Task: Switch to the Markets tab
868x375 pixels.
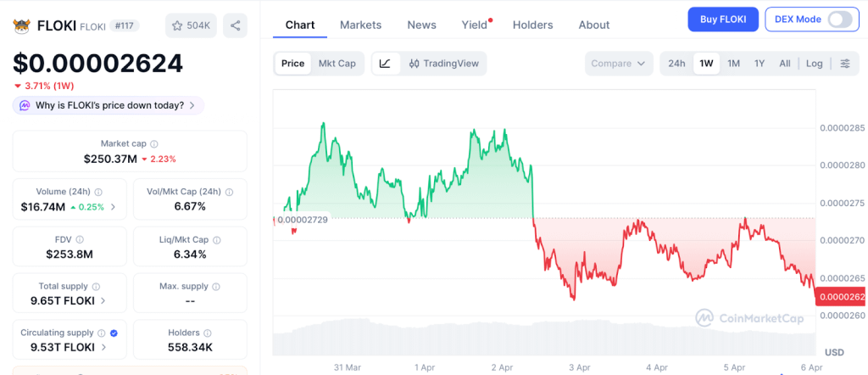Action: coord(360,25)
